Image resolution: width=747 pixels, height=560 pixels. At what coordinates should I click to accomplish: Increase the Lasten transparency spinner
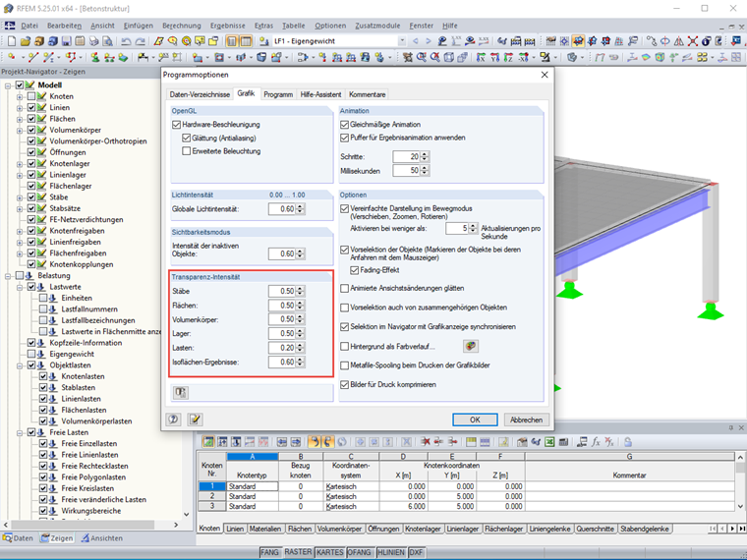[x=300, y=345]
